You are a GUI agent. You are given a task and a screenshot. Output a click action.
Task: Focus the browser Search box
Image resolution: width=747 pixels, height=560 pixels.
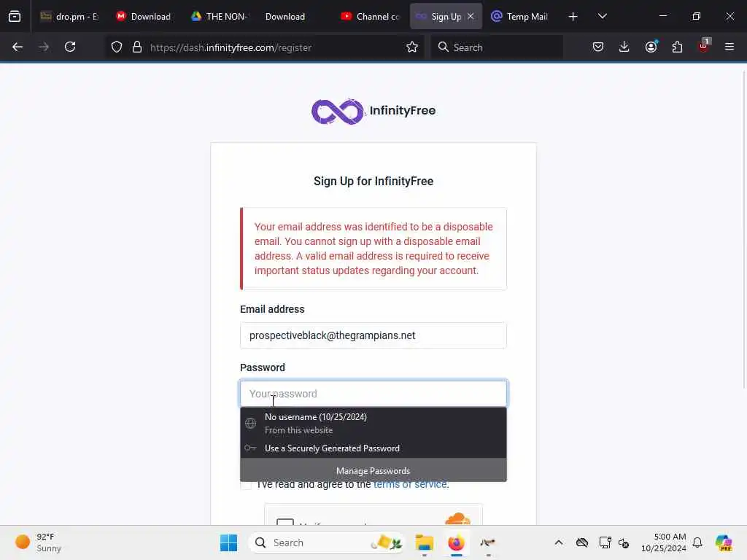[x=497, y=47]
